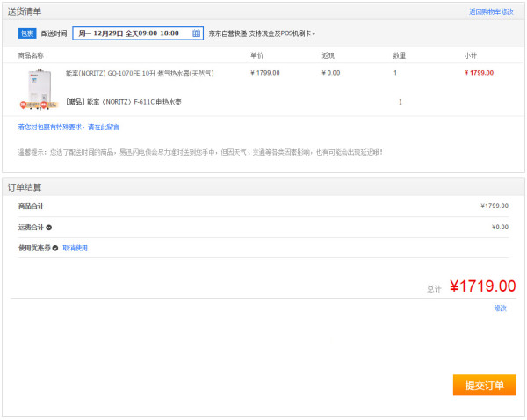Click the 商品合计 label
The height and width of the screenshot is (420, 527).
(31, 206)
